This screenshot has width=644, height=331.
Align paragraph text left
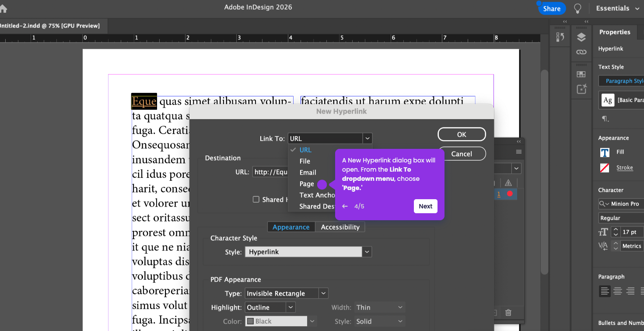[605, 291]
